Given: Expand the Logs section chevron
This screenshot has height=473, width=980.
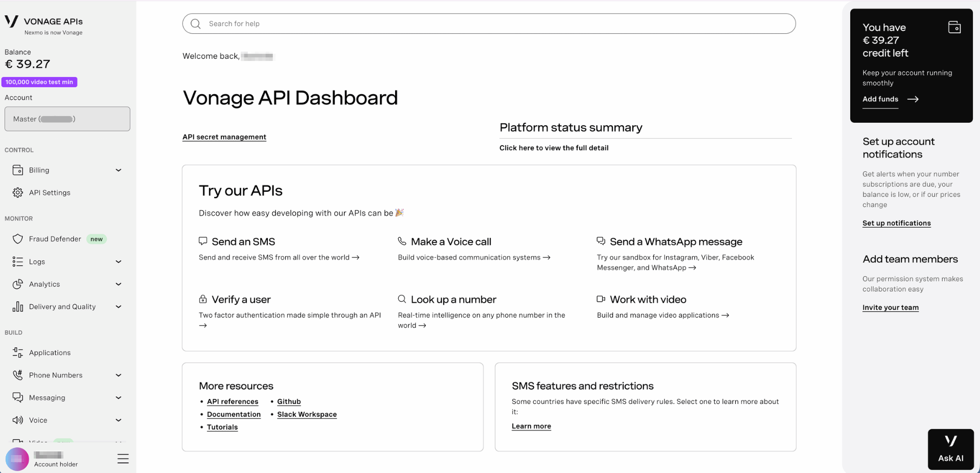Looking at the screenshot, I should point(119,262).
